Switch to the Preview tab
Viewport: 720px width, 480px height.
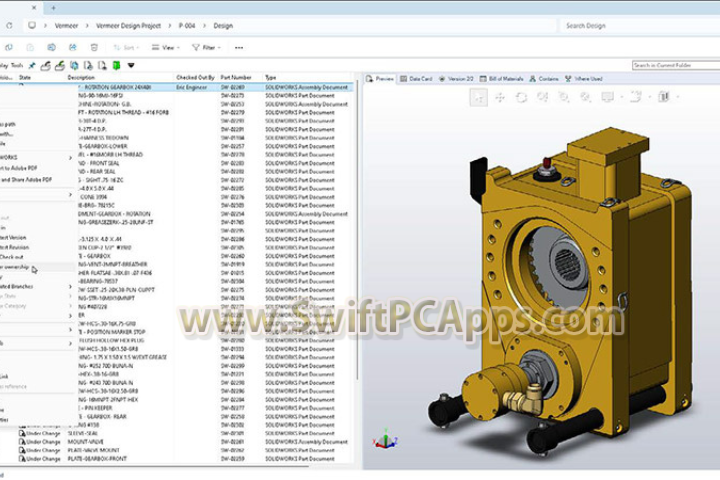pos(380,79)
